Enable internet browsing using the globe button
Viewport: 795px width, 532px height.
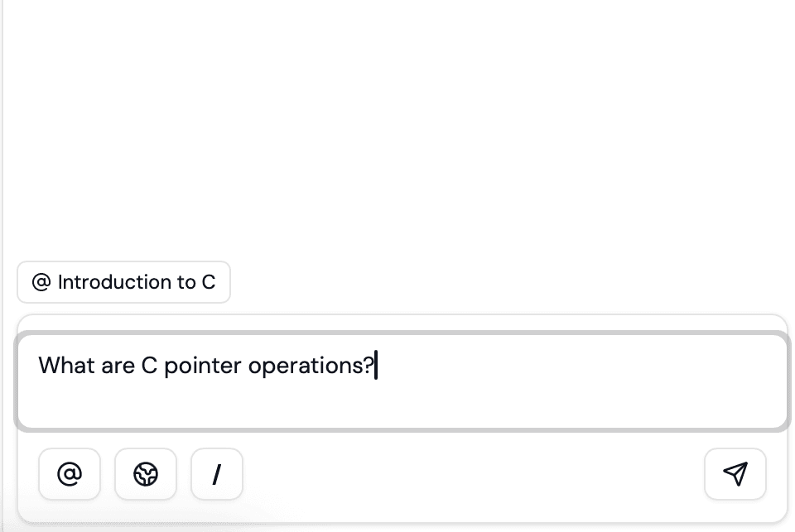point(146,474)
